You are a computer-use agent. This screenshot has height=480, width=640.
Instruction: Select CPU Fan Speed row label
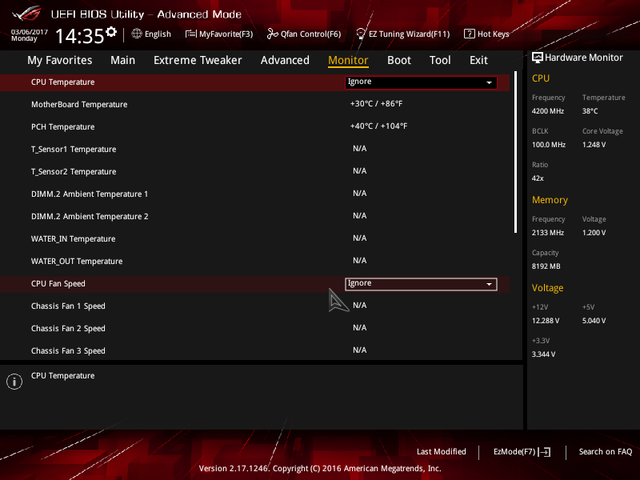pos(58,284)
